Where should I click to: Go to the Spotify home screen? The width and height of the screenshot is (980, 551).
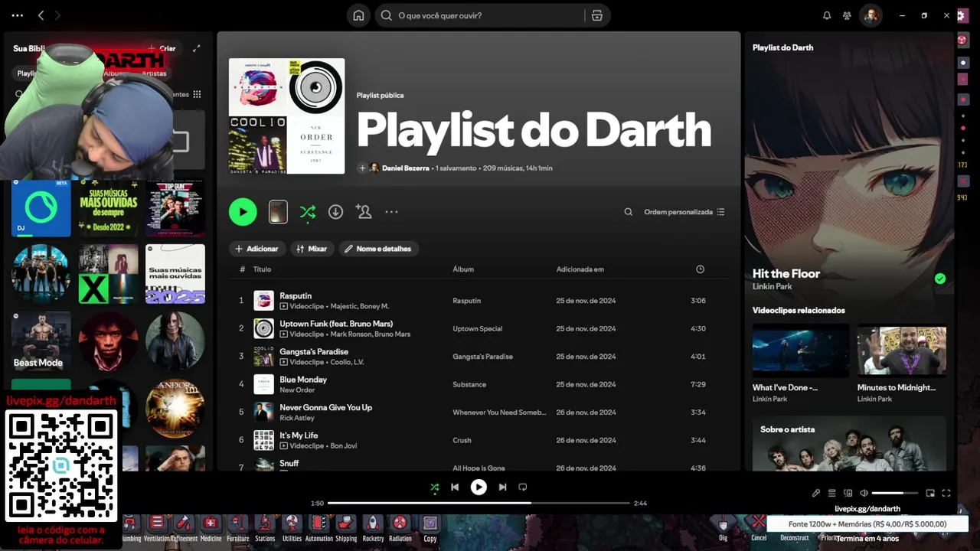[358, 15]
